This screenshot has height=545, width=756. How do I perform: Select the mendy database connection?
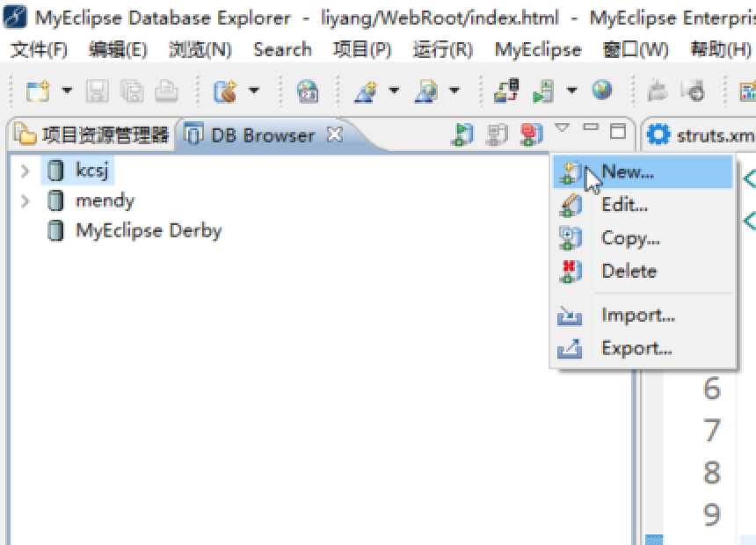pos(105,200)
